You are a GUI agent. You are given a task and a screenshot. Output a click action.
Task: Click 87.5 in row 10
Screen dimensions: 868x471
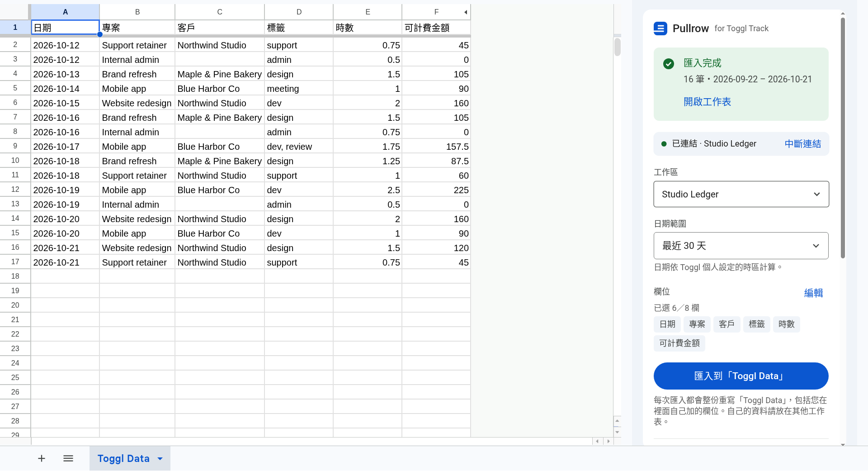click(x=436, y=161)
